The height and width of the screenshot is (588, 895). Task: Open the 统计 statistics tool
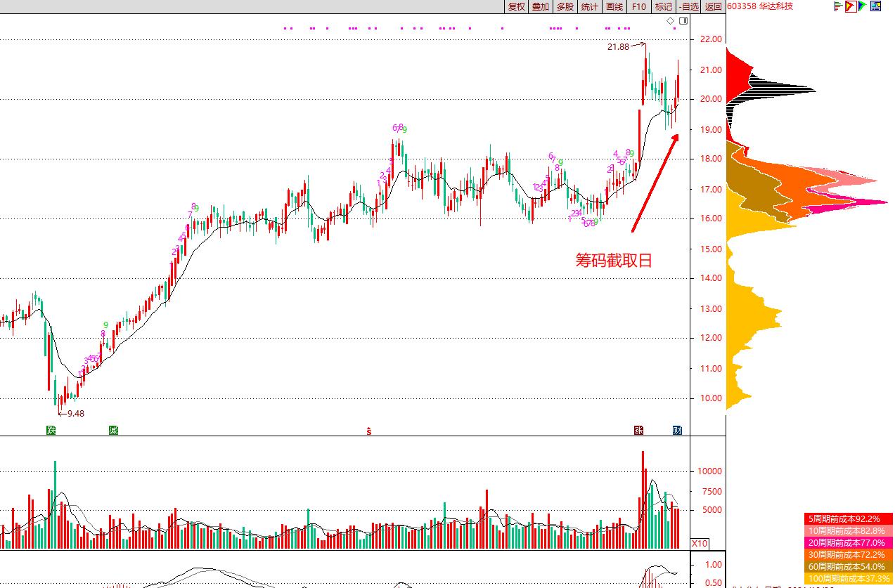pos(590,6)
